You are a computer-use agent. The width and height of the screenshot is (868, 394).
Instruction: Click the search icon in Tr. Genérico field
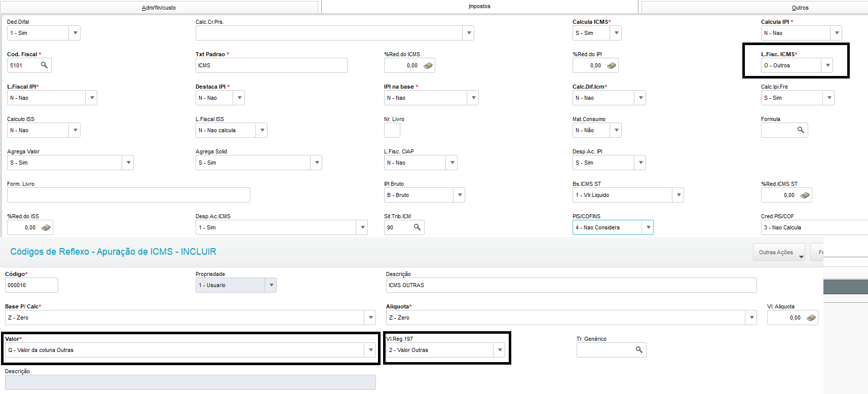tap(639, 350)
